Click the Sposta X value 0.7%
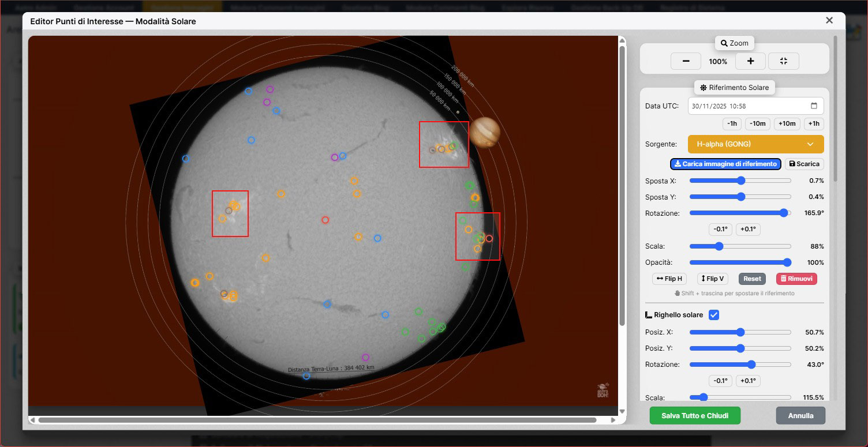This screenshot has height=447, width=868. point(816,181)
